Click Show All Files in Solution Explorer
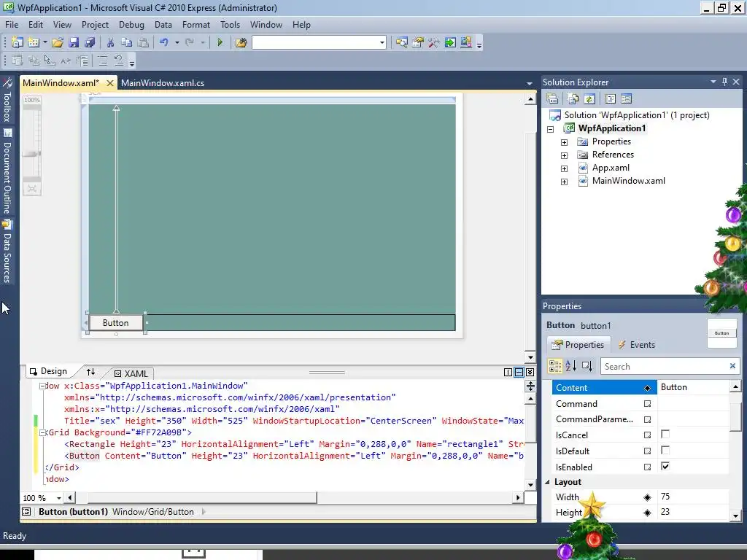 573,98
